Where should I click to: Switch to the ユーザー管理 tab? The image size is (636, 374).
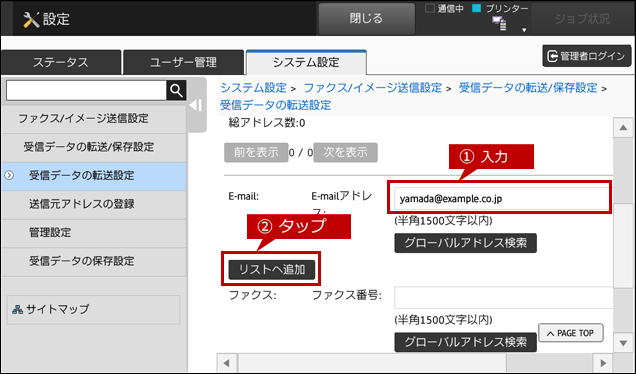tap(183, 62)
